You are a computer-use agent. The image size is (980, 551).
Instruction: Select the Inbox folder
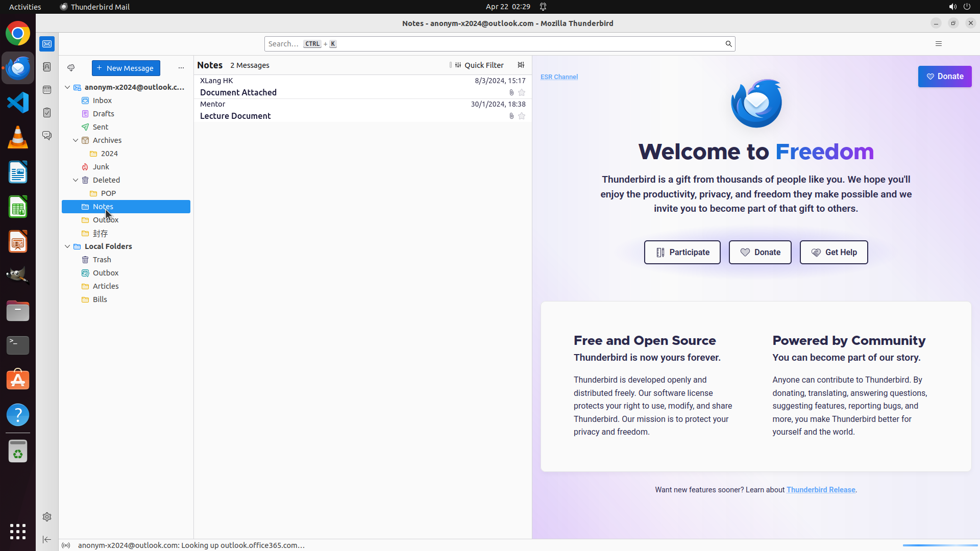point(102,101)
